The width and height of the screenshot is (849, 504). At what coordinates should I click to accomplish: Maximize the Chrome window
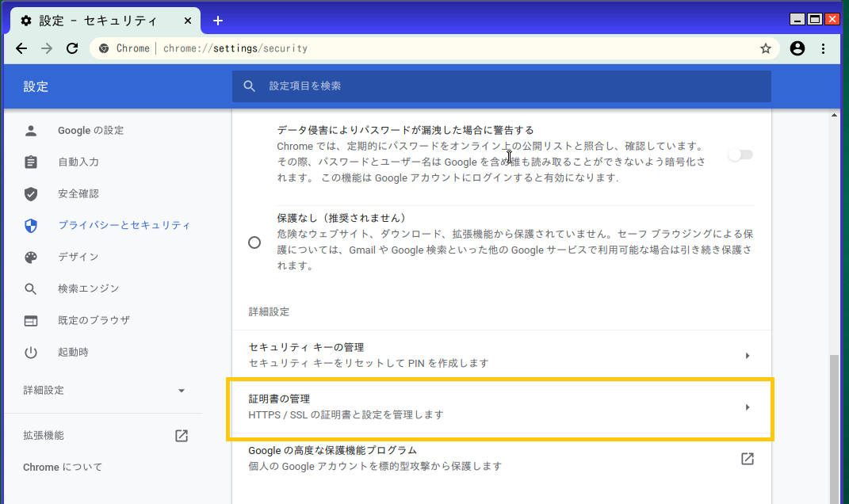pos(814,20)
